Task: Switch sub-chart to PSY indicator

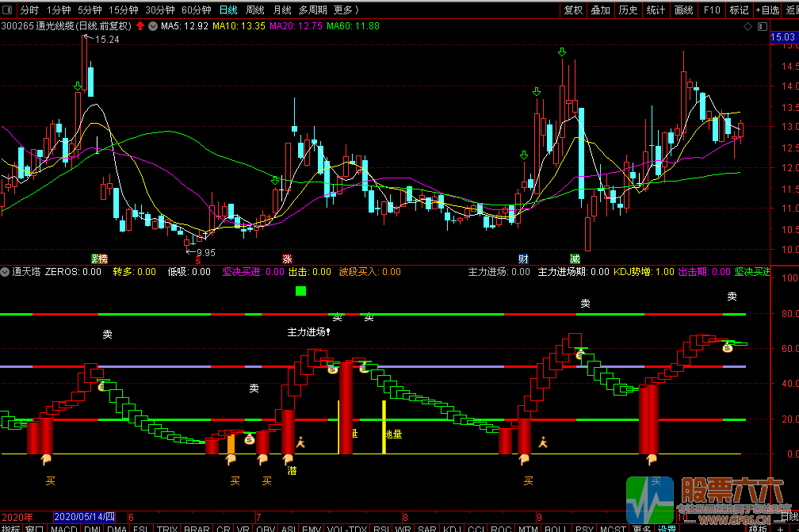Action: (x=585, y=528)
